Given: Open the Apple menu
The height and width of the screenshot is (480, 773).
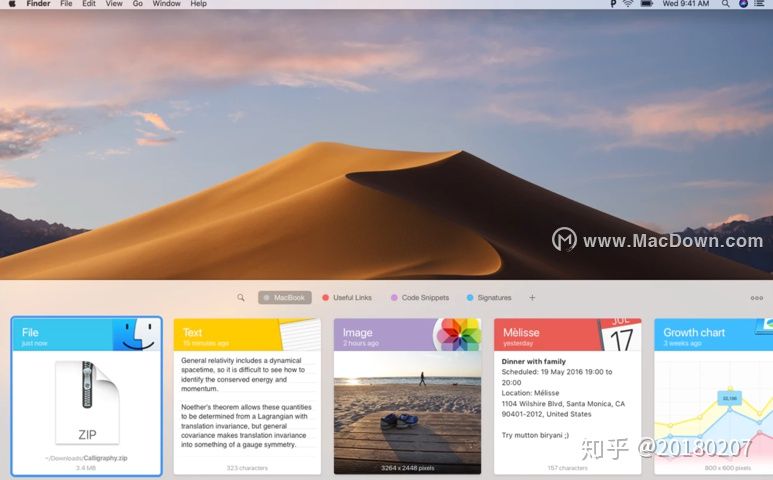Looking at the screenshot, I should (10, 4).
